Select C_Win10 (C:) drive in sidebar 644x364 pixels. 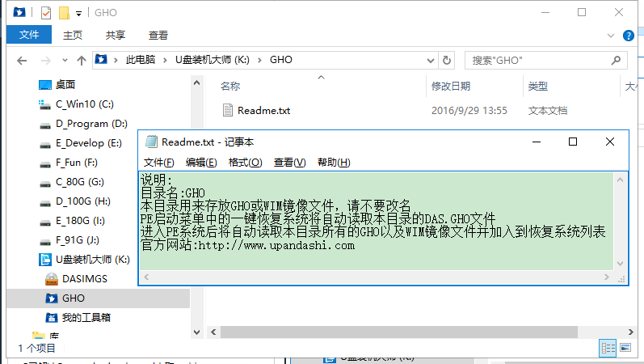pyautogui.click(x=85, y=104)
